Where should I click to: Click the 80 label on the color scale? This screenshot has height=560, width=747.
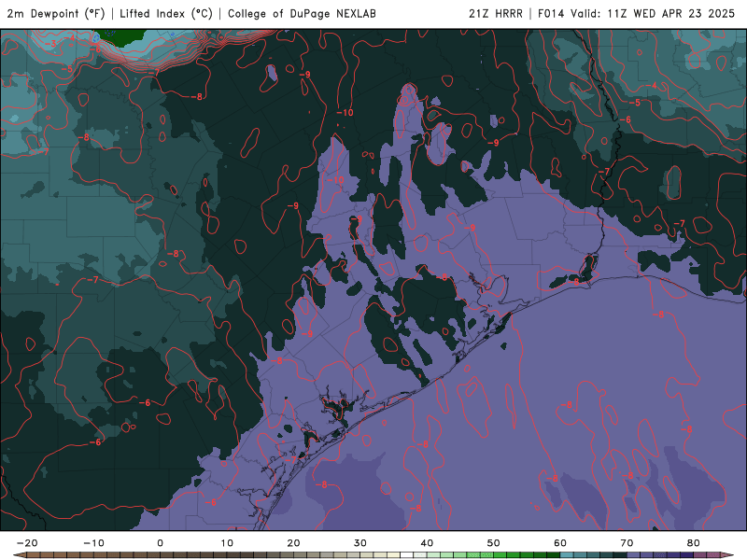point(694,543)
